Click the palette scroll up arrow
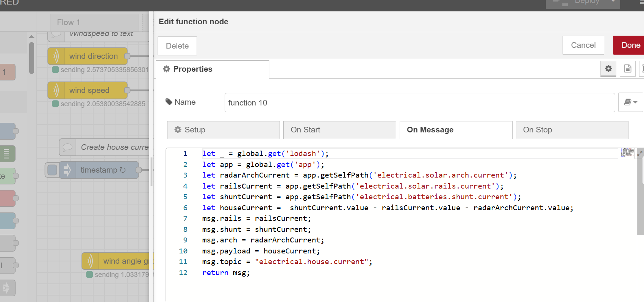This screenshot has height=302, width=644. (31, 36)
